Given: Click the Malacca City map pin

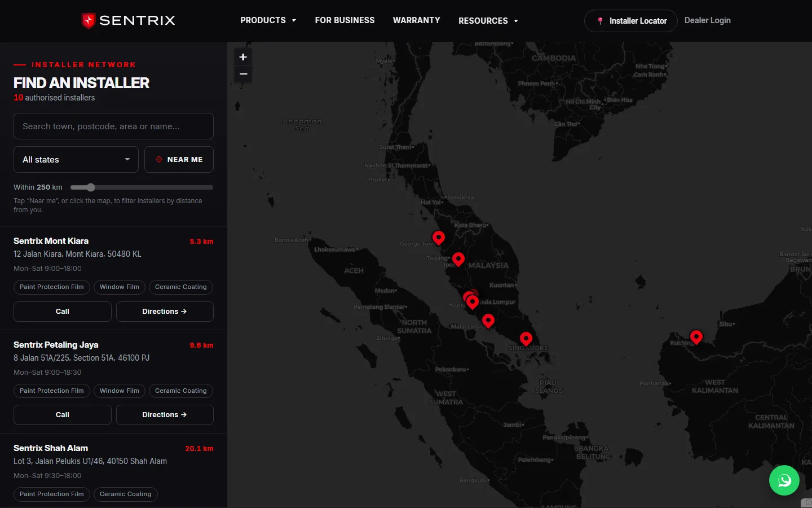Looking at the screenshot, I should pyautogui.click(x=488, y=321).
